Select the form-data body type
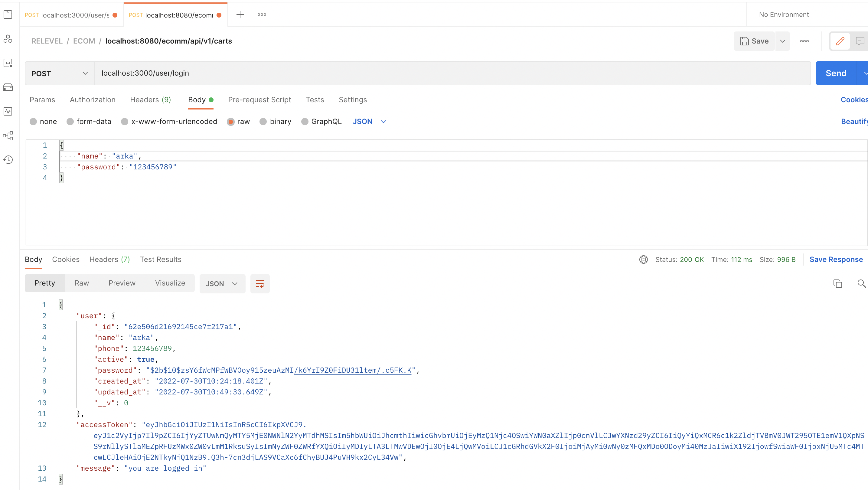Viewport: 868px width, 490px height. [x=89, y=122]
